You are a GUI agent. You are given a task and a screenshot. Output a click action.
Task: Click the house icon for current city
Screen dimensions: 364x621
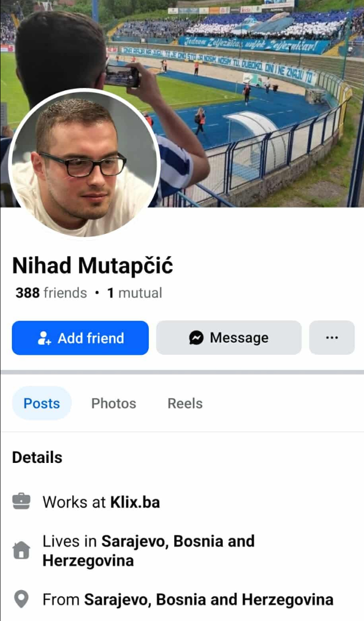[21, 551]
